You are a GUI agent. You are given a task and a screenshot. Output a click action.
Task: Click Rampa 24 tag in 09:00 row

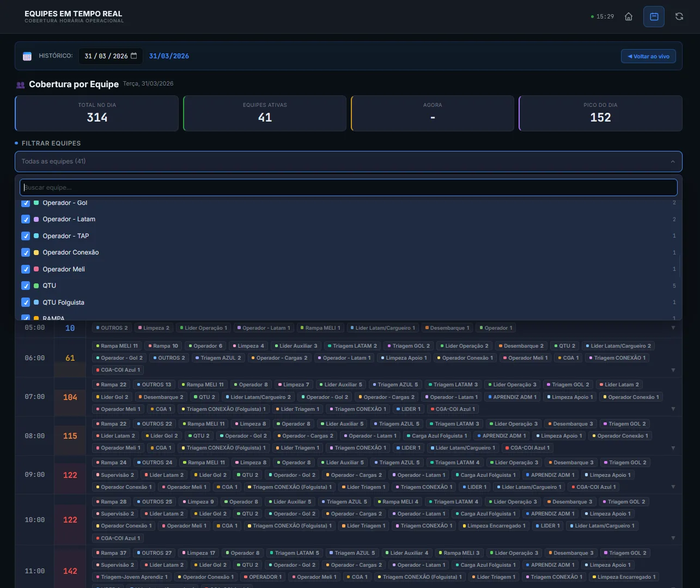click(x=111, y=463)
